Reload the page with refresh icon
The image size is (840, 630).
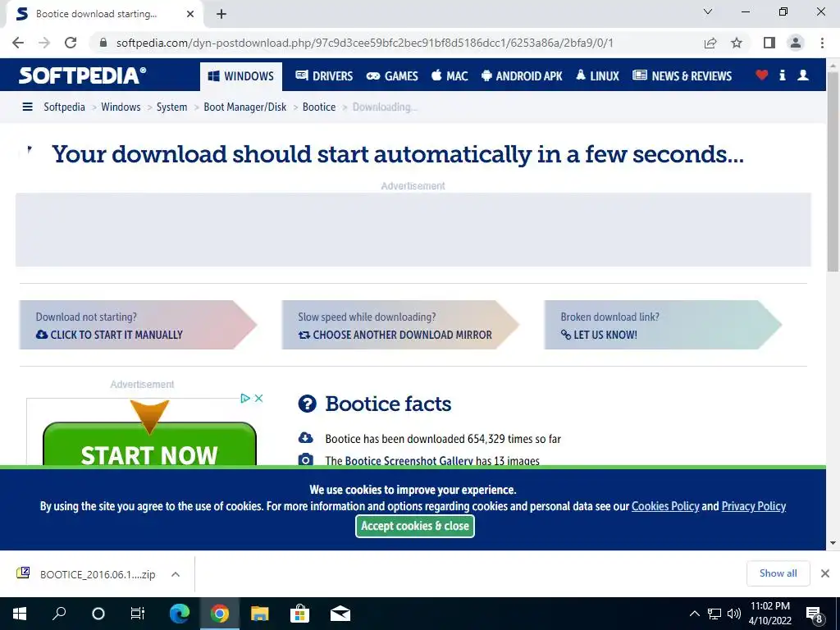[x=71, y=43]
